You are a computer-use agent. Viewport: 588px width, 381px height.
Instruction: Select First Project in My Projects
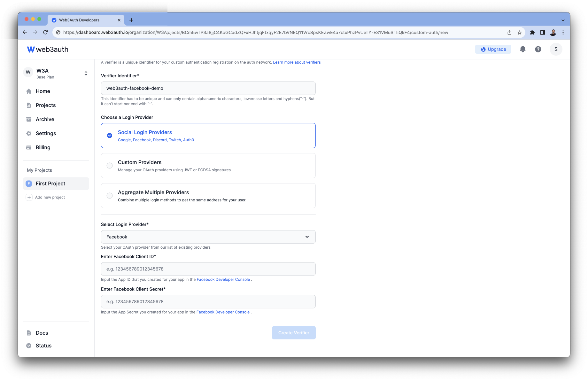point(56,183)
